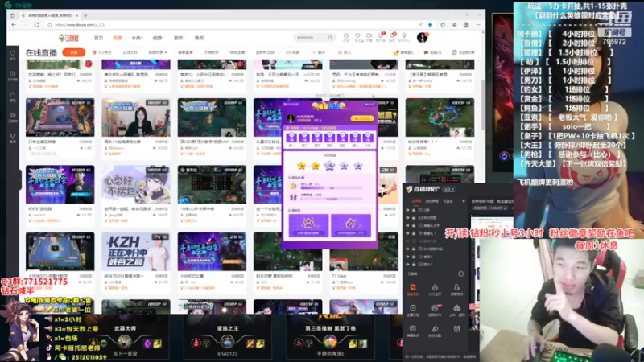Close the purple challenge popup
This screenshot has height=362, width=644.
coord(373,97)
